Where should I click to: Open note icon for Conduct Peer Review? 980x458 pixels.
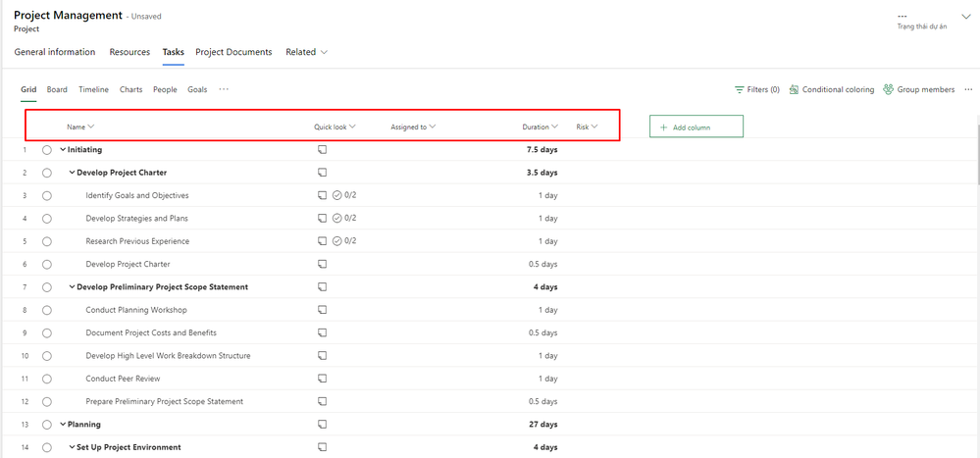click(x=322, y=378)
